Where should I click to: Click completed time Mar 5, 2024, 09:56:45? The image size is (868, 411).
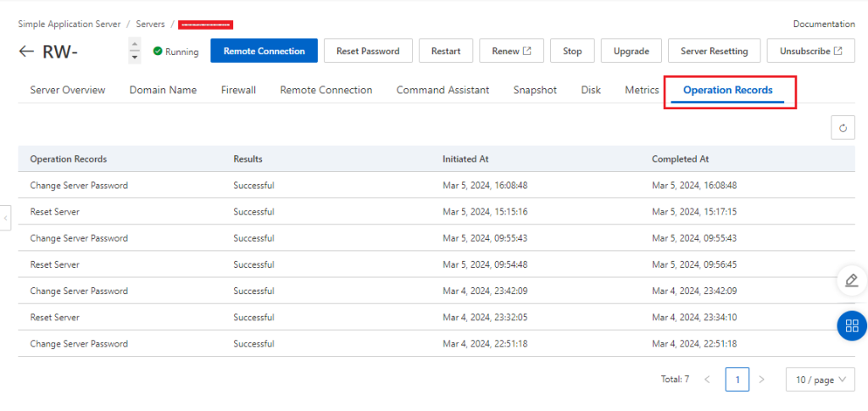tap(694, 264)
